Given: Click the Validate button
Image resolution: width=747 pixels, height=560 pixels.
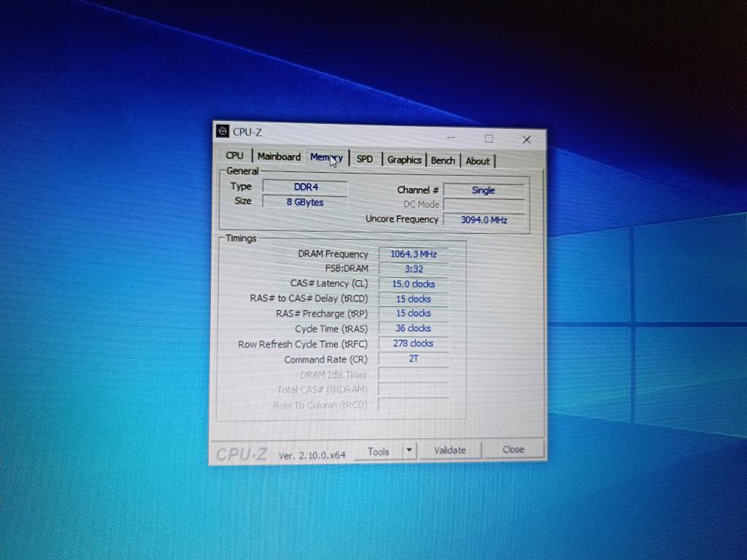Looking at the screenshot, I should pyautogui.click(x=449, y=450).
